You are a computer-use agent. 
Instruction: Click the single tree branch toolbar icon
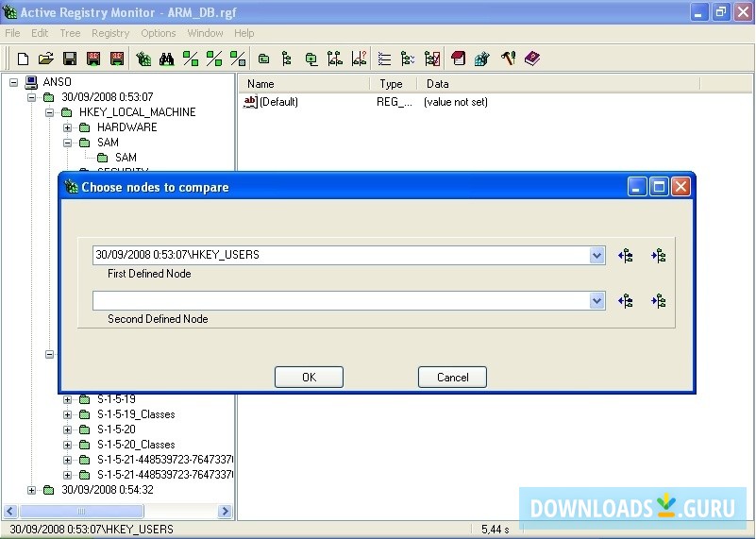click(287, 59)
